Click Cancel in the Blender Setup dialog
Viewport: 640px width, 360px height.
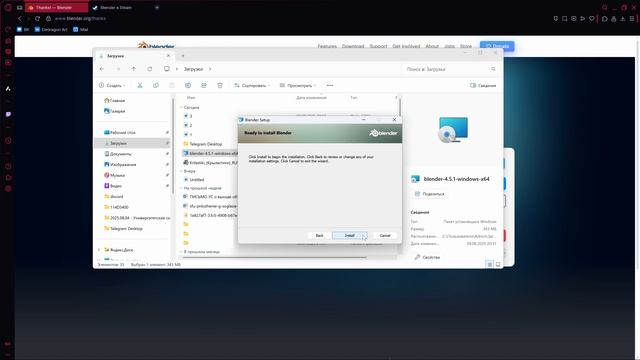click(x=385, y=236)
